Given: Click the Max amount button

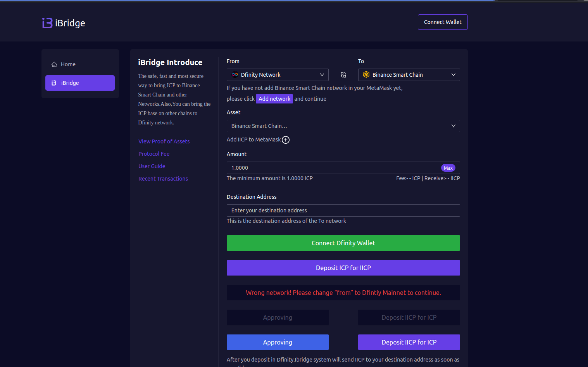Looking at the screenshot, I should (x=448, y=168).
